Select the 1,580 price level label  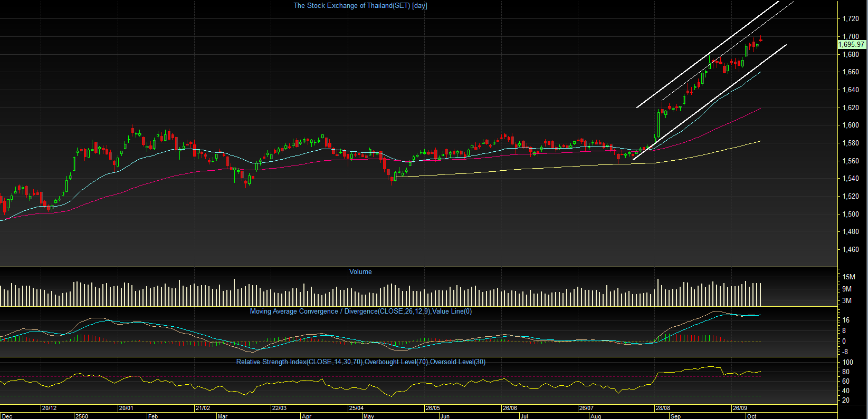[851, 143]
